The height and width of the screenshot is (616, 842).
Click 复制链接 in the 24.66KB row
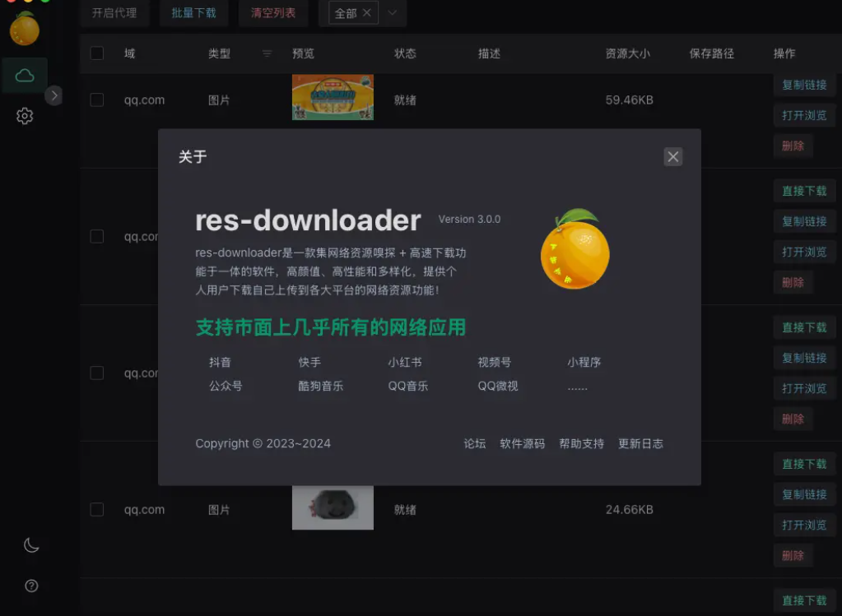pos(804,494)
